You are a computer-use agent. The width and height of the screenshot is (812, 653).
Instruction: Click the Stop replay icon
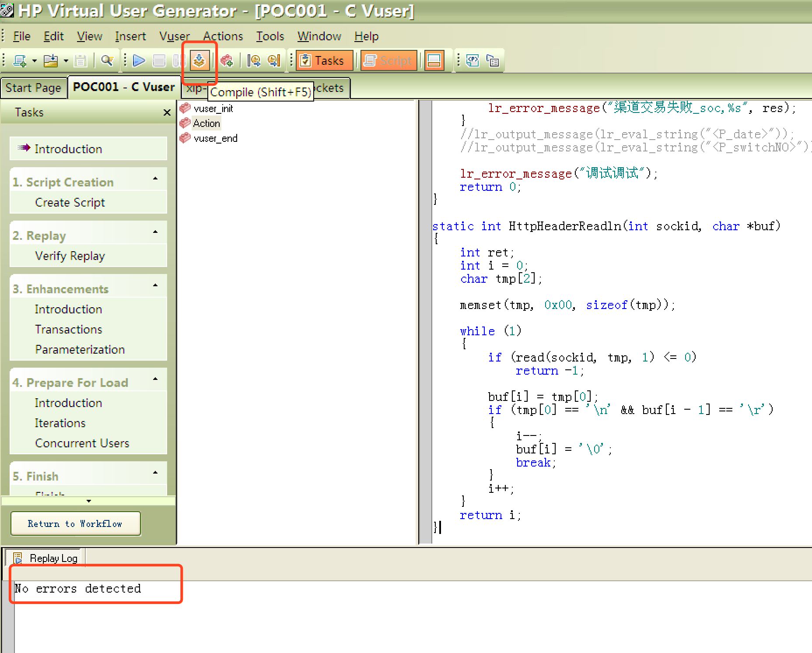159,60
